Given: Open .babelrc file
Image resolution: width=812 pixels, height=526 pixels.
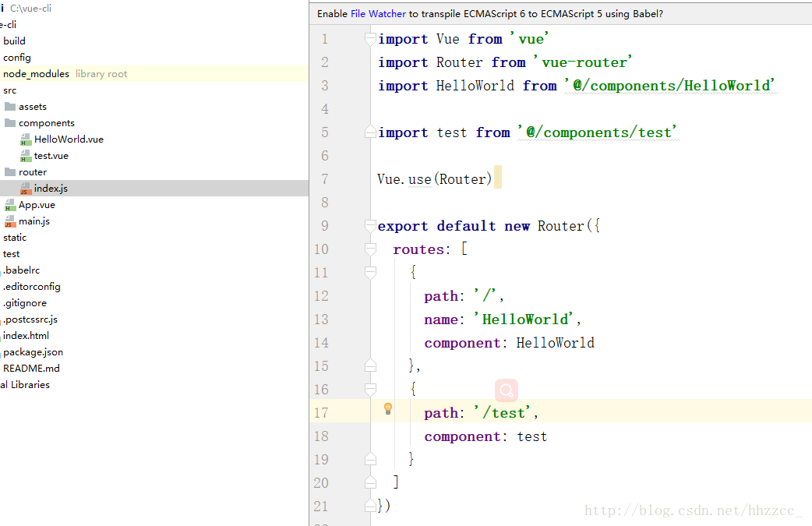Looking at the screenshot, I should (x=21, y=270).
